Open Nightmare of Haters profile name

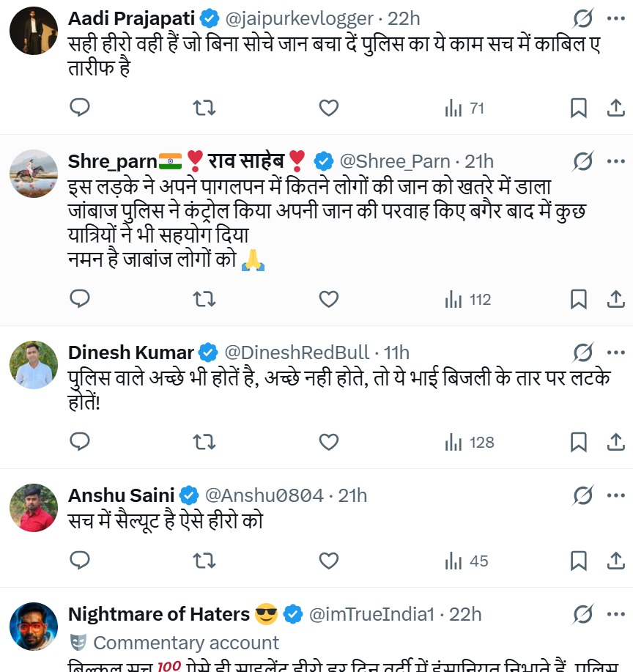coord(158,614)
